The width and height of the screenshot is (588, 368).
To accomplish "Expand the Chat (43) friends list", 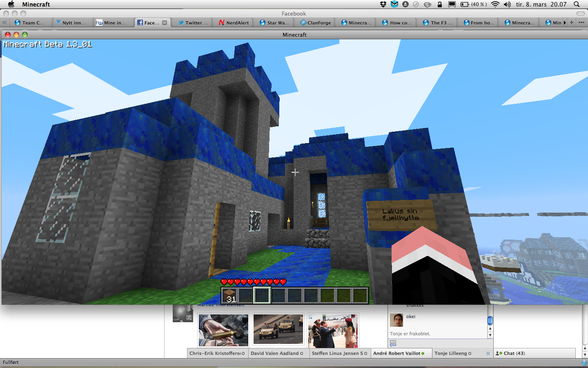I will click(x=535, y=353).
